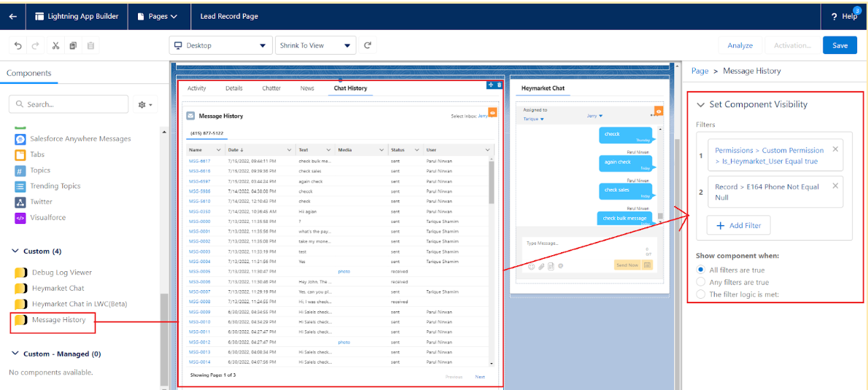Click the schedule calendar icon beside Send Now
868x390 pixels.
click(x=647, y=265)
